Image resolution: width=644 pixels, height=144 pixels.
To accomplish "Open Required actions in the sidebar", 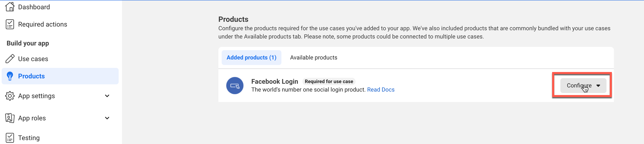I will coord(42,24).
